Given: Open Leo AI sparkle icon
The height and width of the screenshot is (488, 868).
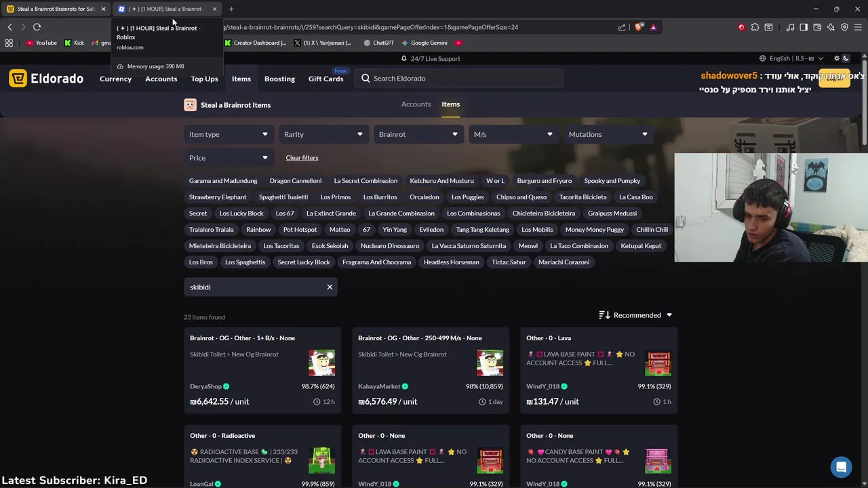Looking at the screenshot, I should pos(831,27).
